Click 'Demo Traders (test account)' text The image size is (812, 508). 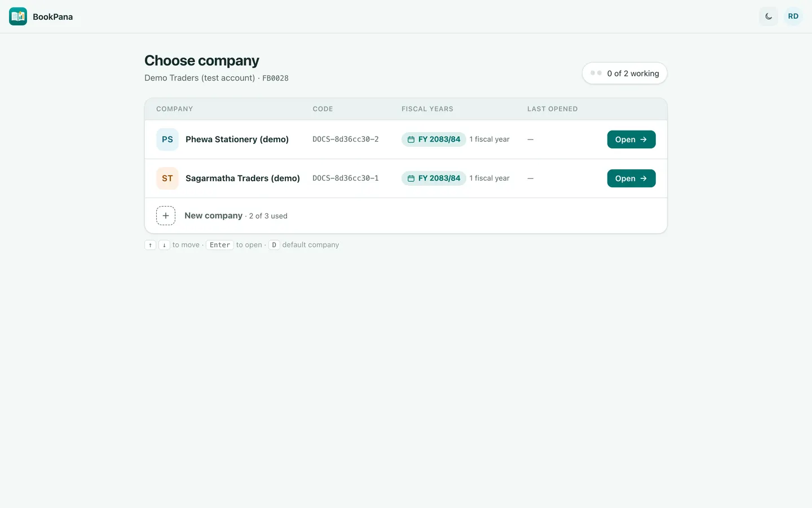click(200, 78)
